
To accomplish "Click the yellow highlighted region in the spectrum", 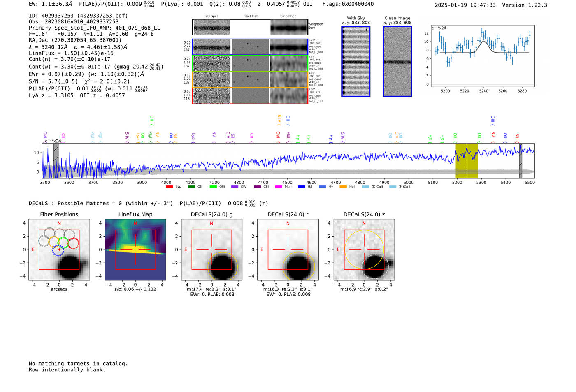I will 467,161.
